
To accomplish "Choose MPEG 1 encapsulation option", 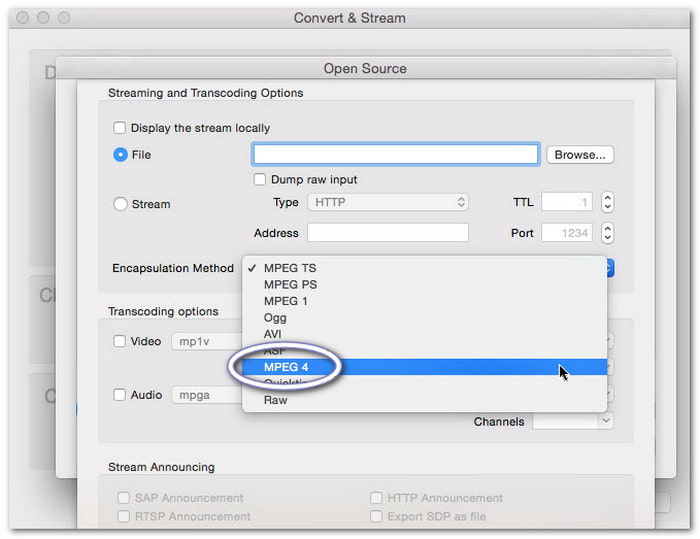I will (424, 301).
